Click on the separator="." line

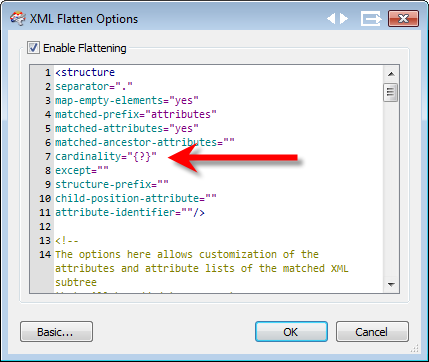coord(94,86)
